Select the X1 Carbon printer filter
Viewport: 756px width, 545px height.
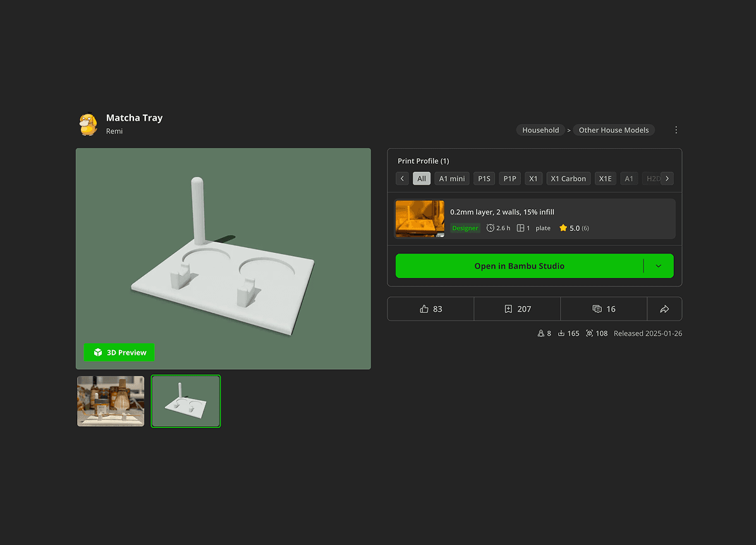pyautogui.click(x=568, y=179)
